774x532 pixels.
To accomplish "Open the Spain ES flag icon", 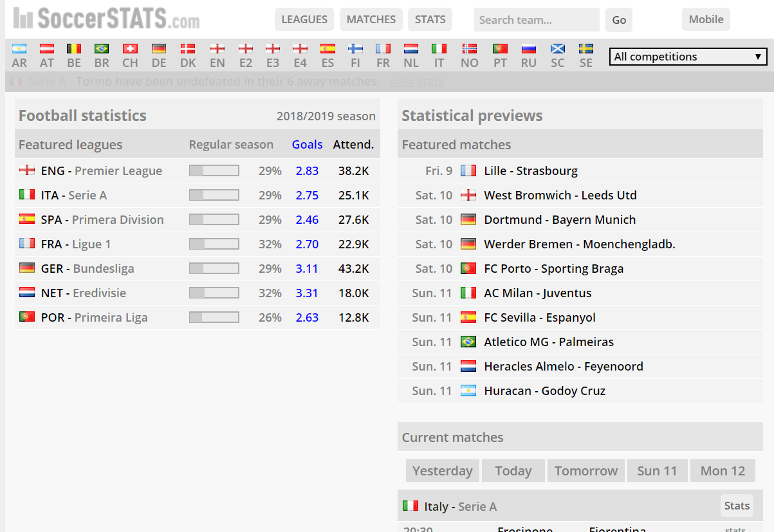I will (328, 48).
